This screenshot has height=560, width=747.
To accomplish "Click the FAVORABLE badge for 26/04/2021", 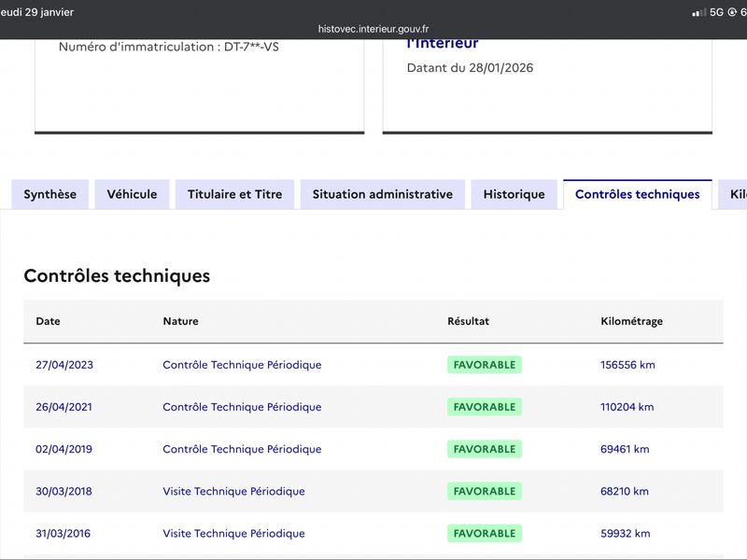I will pyautogui.click(x=485, y=407).
